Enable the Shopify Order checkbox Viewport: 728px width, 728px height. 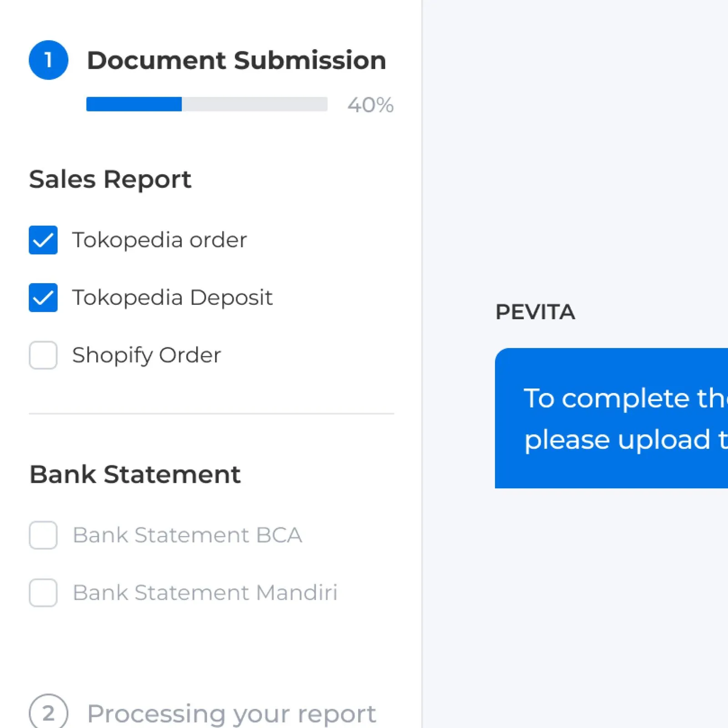[x=43, y=355]
